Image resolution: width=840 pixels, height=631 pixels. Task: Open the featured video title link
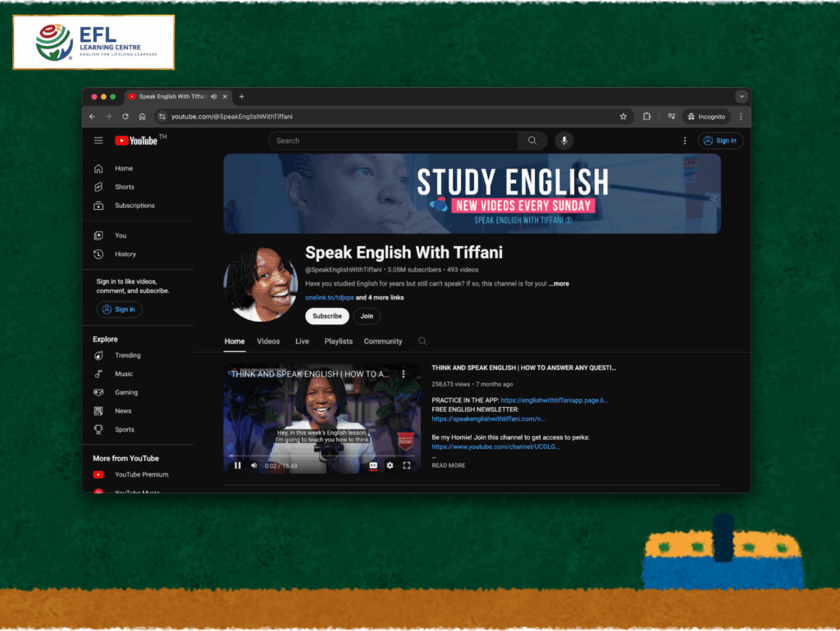coord(524,368)
